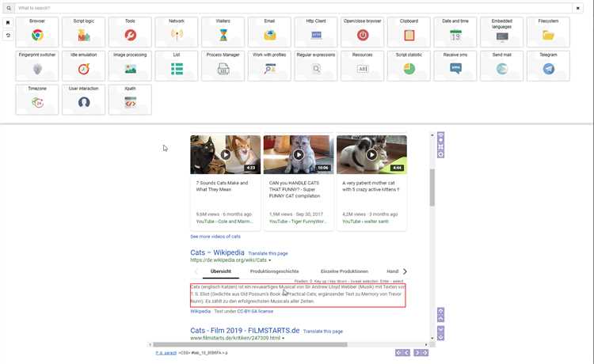Open the Filesystem module
Viewport: 594px width, 364px height.
click(x=548, y=32)
